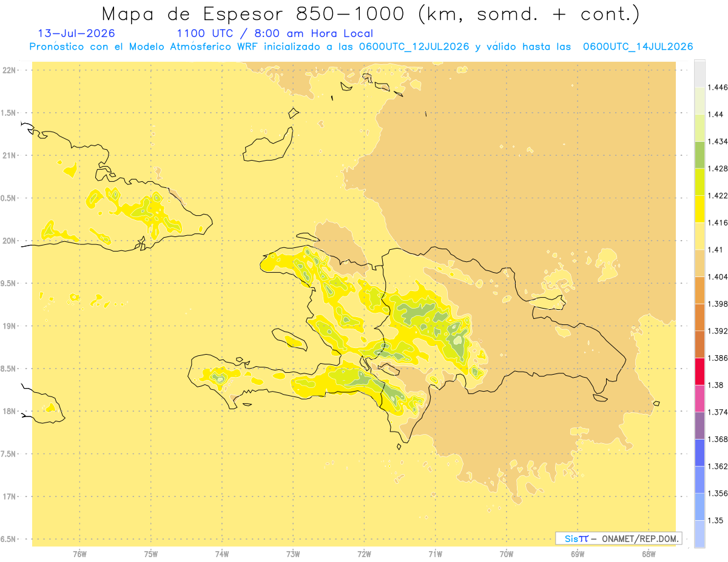
Task: Click the 18N latitude label
Action: (10, 411)
